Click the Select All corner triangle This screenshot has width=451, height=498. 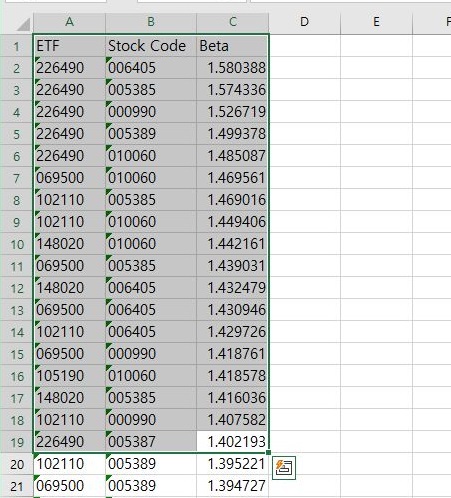[23, 24]
